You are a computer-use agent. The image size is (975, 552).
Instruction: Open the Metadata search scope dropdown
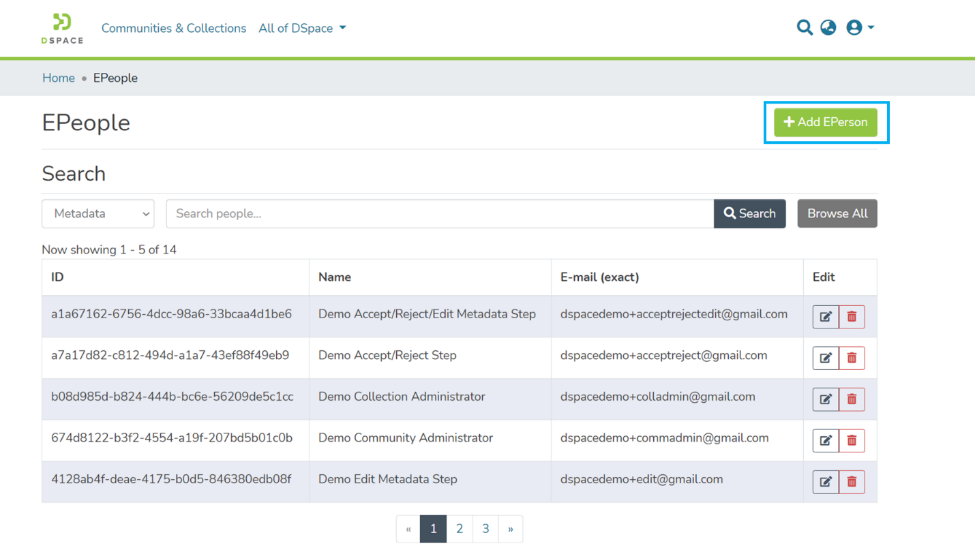(98, 213)
